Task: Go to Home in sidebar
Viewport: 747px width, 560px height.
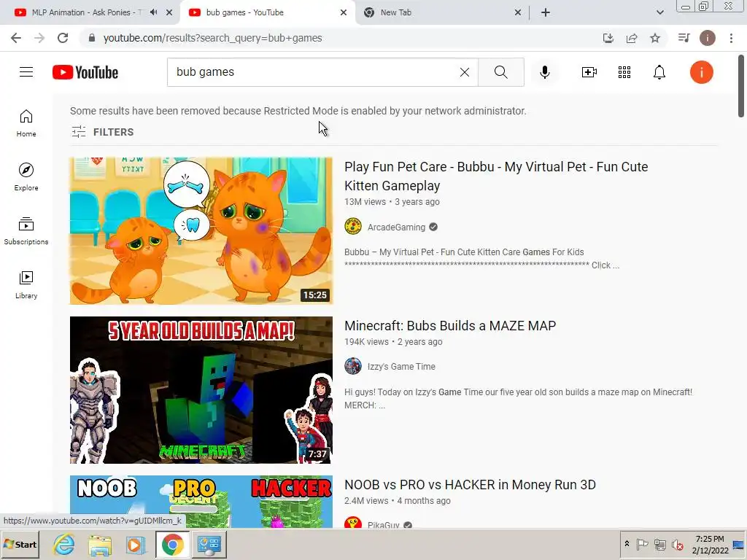Action: pyautogui.click(x=26, y=122)
